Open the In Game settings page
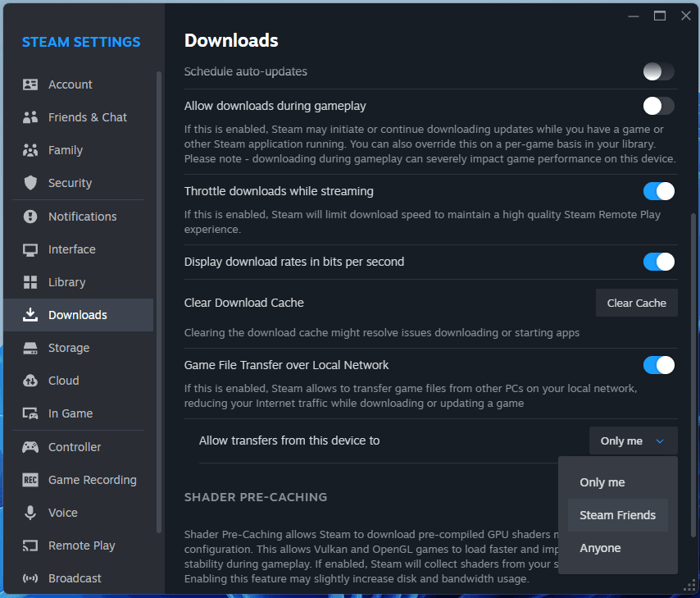700x598 pixels. 70,413
